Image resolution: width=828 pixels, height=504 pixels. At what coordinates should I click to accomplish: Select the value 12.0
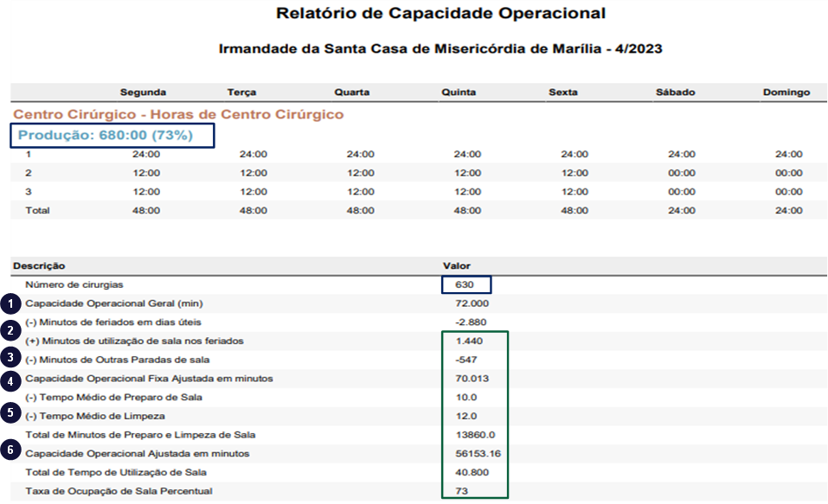click(466, 417)
